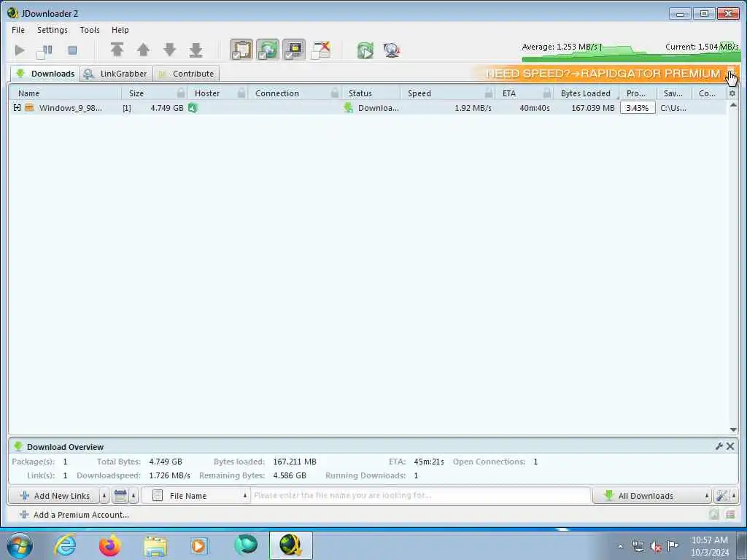
Task: Toggle the red X premium toolbar option
Action: pyautogui.click(x=321, y=50)
